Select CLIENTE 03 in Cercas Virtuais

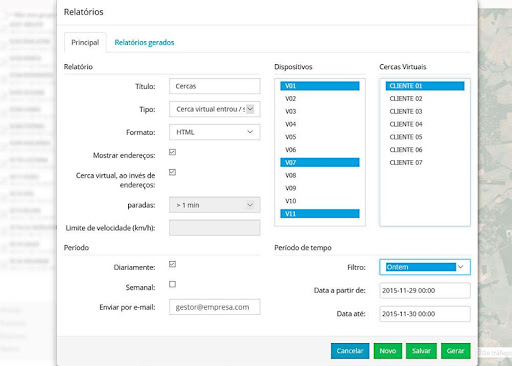[x=425, y=111]
